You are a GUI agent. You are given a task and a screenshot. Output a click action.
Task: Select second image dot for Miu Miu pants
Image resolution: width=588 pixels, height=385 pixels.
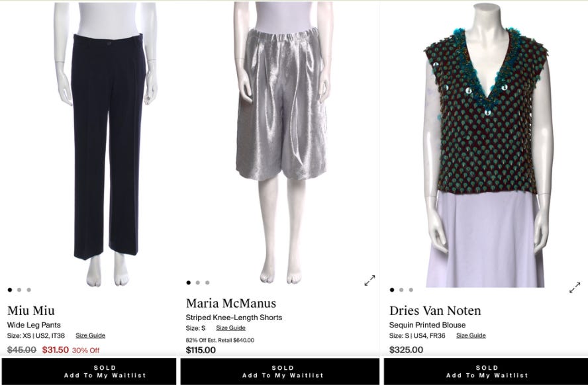[x=19, y=290]
